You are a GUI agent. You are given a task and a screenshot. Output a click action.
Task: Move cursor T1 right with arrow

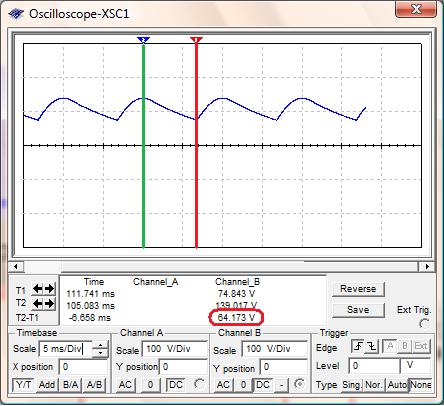50,289
